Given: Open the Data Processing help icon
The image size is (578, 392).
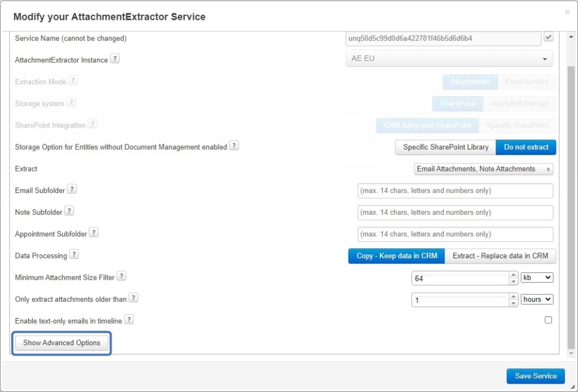Looking at the screenshot, I should [74, 254].
